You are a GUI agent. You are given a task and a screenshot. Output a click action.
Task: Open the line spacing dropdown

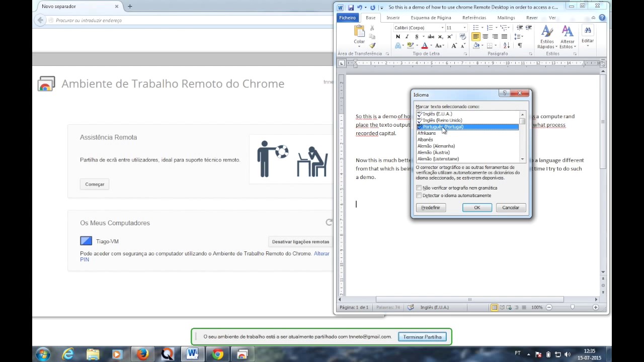pyautogui.click(x=519, y=37)
